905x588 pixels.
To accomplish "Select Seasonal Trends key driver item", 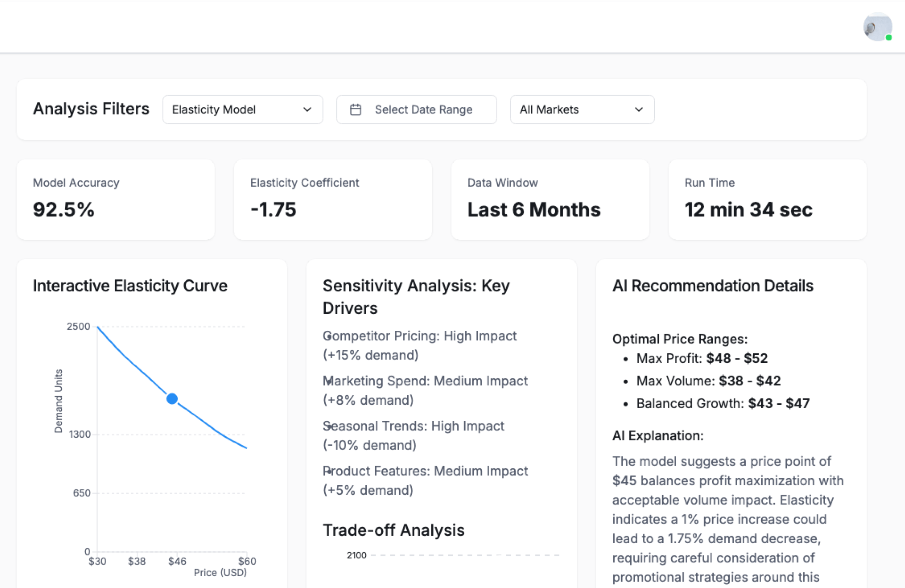I will [413, 435].
